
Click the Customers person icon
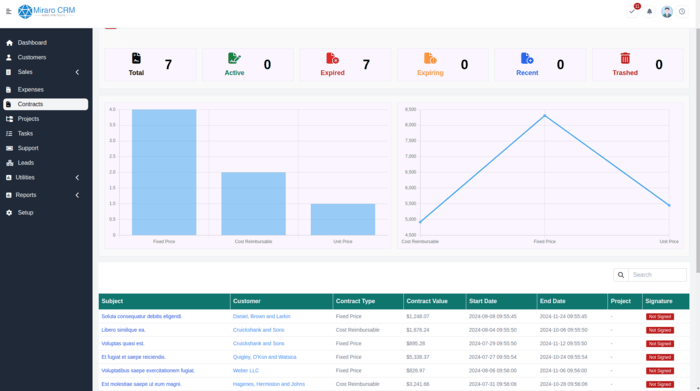click(9, 58)
